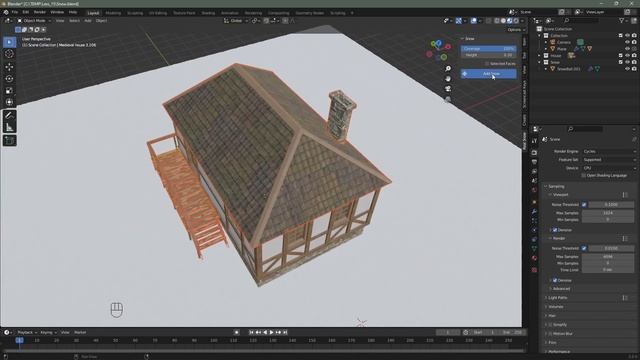Screen dimensions: 640x360
Task: Open the timeline Playback menu
Action: [x=27, y=332]
